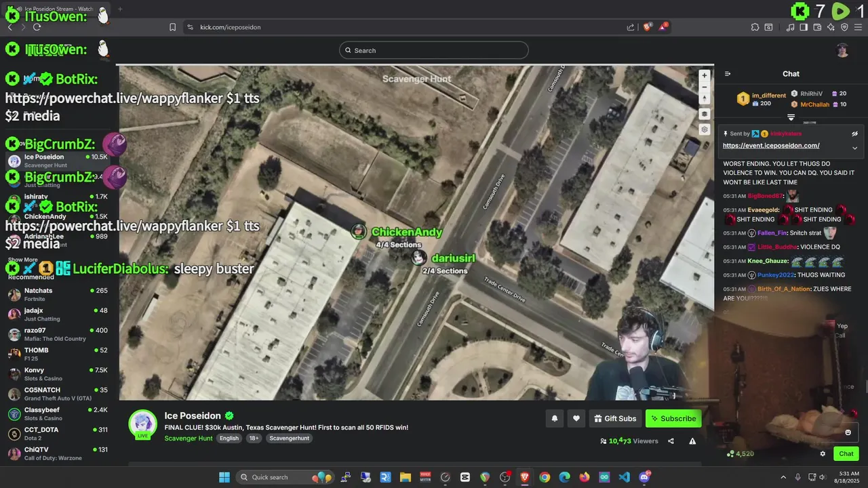
Task: Open emoji picker in chat input
Action: pyautogui.click(x=848, y=432)
